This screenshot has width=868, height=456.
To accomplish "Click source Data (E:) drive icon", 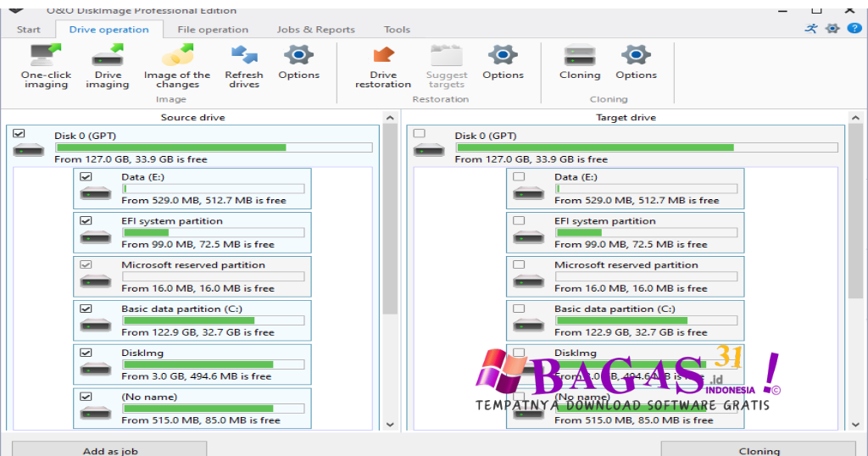I will click(x=96, y=193).
